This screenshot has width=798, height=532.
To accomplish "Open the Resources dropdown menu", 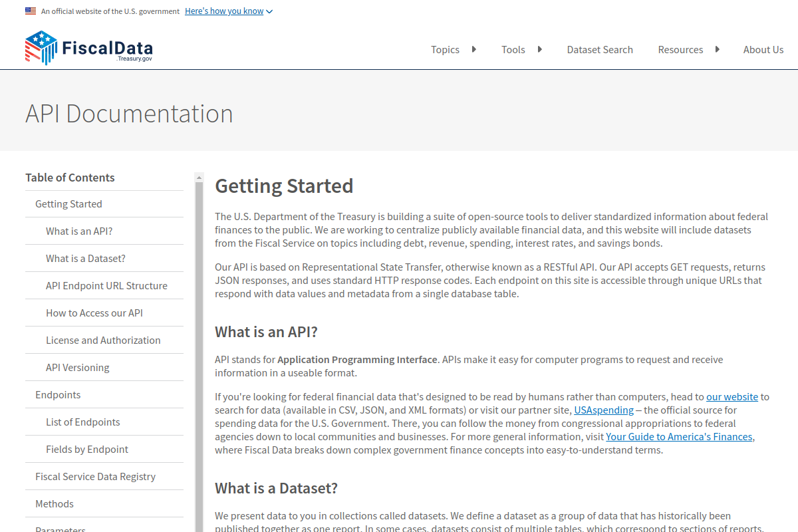I will 688,49.
